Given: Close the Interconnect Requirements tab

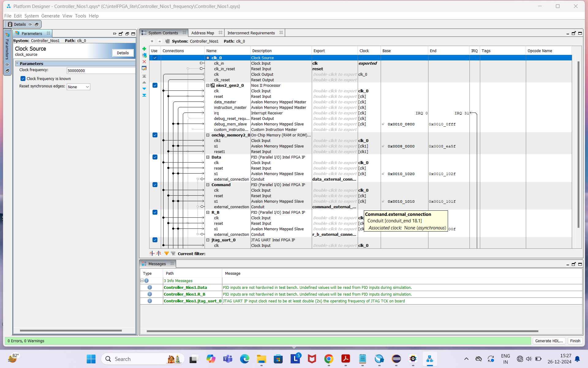Looking at the screenshot, I should tap(281, 33).
